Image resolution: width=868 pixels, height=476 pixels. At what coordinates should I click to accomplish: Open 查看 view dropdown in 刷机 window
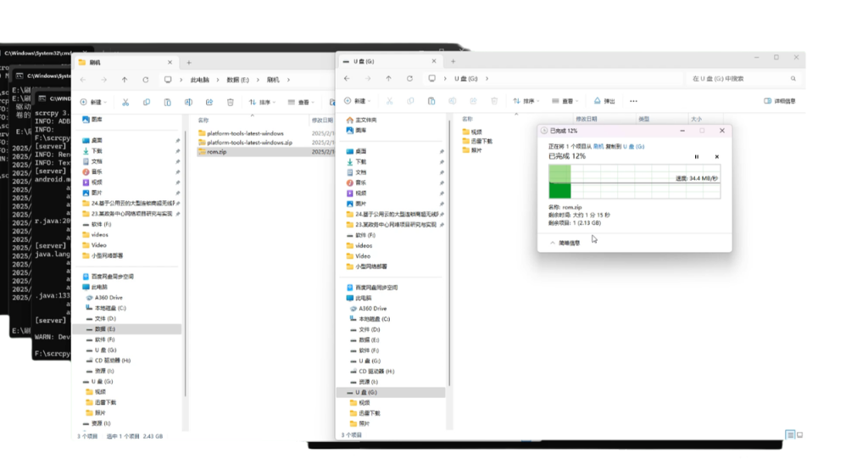(301, 102)
